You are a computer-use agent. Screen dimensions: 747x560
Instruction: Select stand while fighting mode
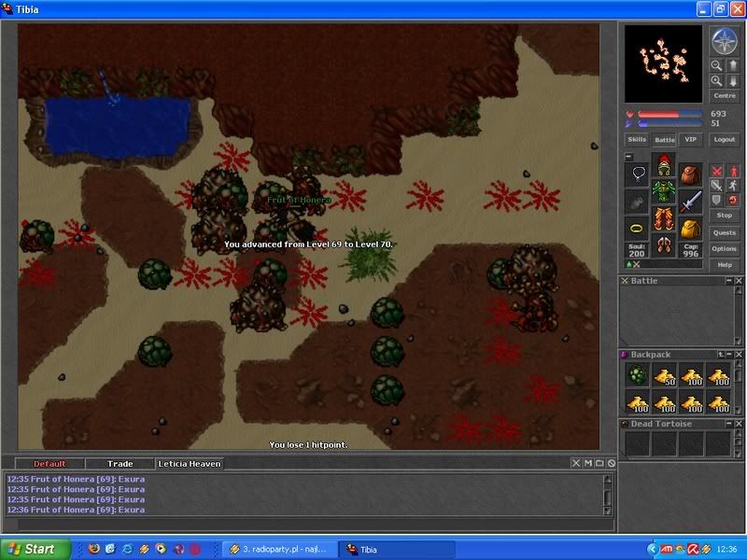[x=733, y=171]
